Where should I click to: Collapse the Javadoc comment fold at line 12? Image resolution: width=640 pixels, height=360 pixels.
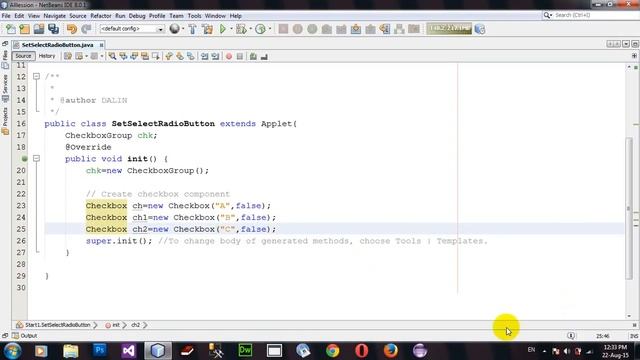pos(36,76)
